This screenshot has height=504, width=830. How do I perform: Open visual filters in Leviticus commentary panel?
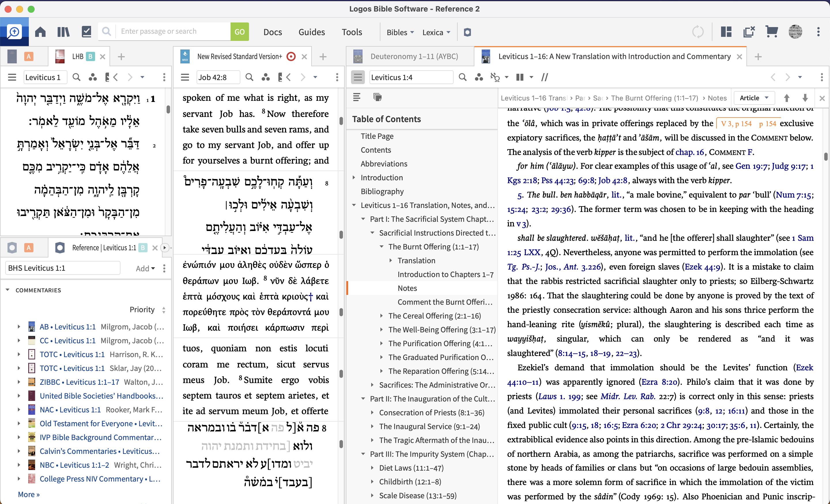(479, 77)
